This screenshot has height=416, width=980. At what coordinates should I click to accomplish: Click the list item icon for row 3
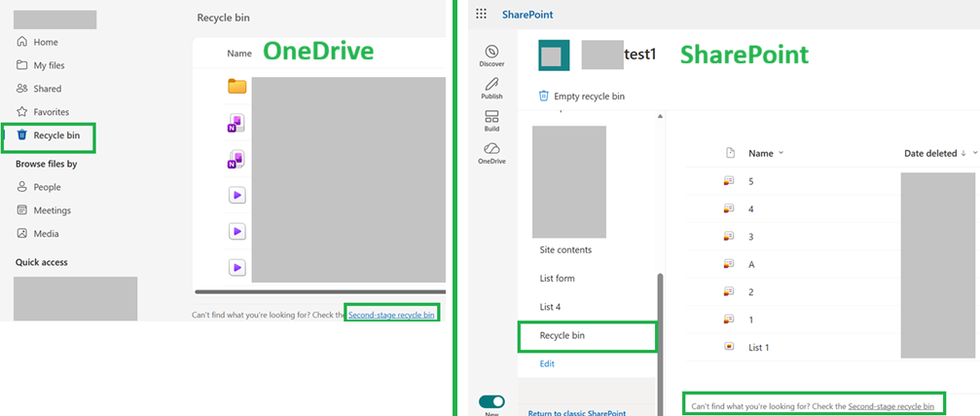(x=728, y=237)
